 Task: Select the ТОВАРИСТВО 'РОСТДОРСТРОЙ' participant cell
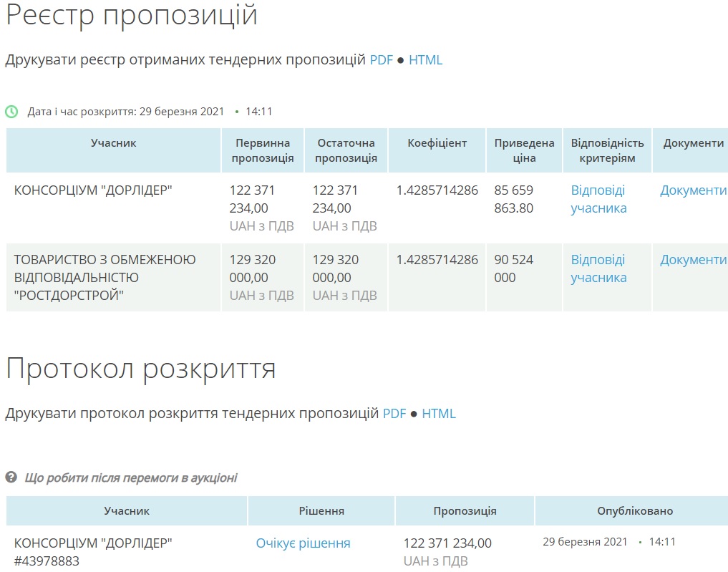(105, 277)
